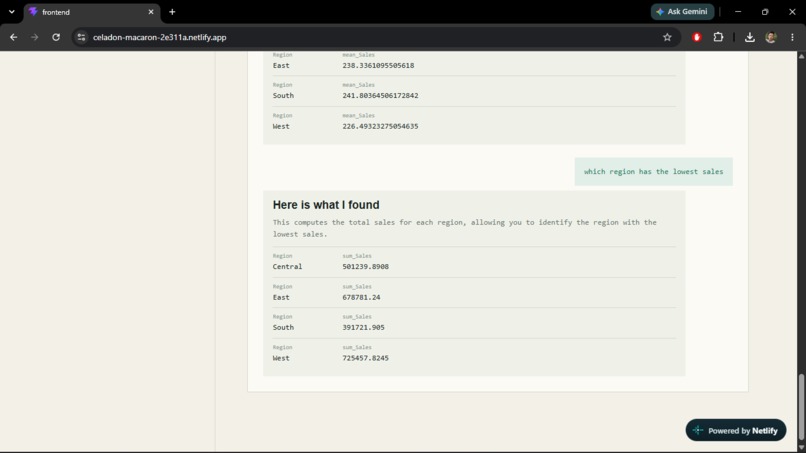Click the forward navigation arrow

[x=34, y=37]
